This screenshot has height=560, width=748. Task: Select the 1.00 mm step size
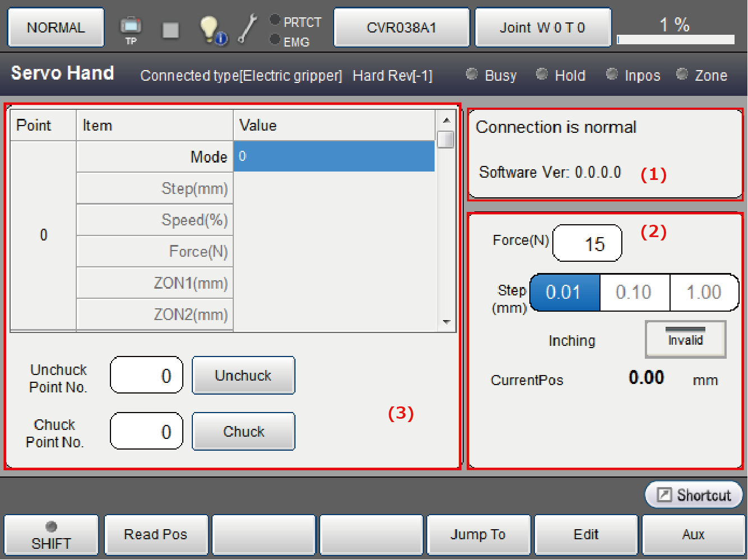[704, 292]
